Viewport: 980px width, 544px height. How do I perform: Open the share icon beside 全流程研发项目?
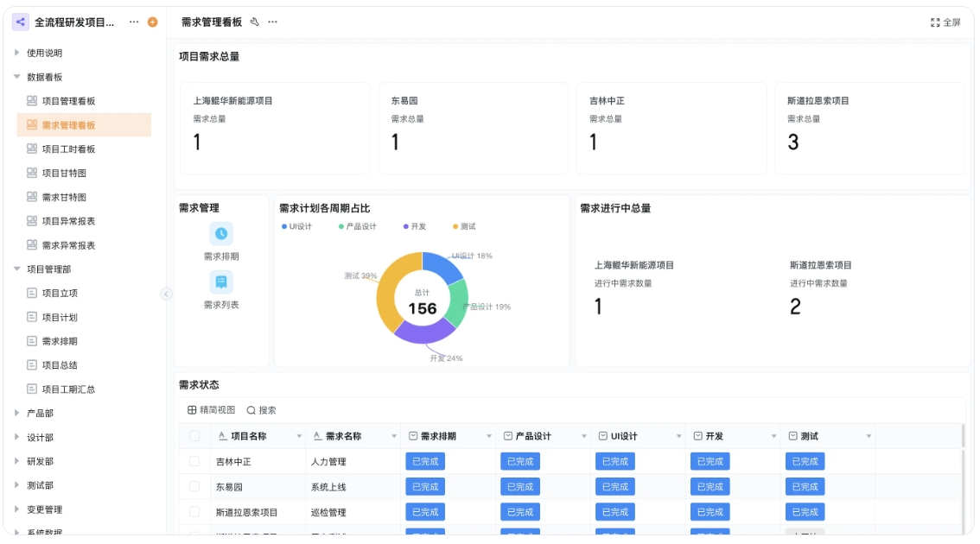pyautogui.click(x=19, y=22)
